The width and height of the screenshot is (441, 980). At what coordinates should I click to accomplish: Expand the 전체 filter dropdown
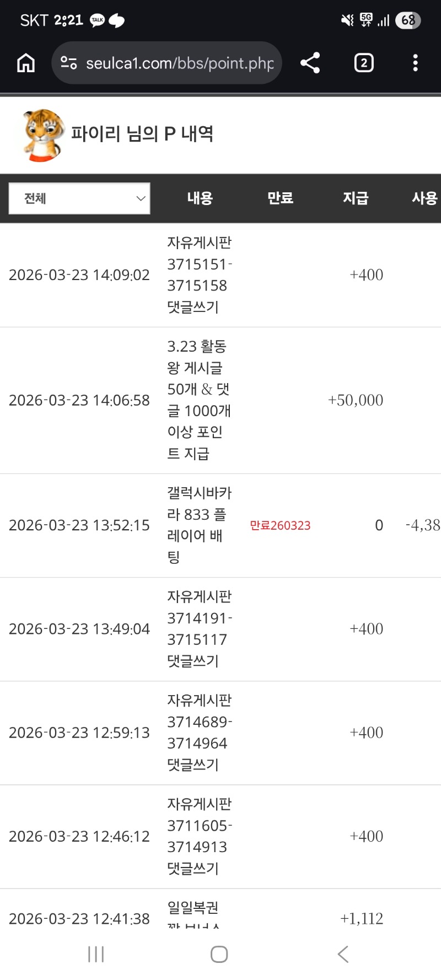(79, 198)
